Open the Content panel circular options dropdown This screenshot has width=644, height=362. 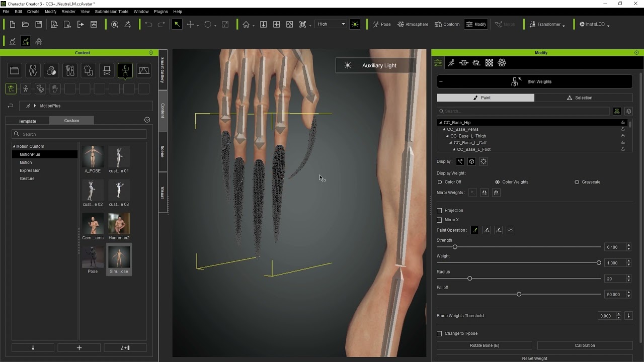tap(147, 120)
